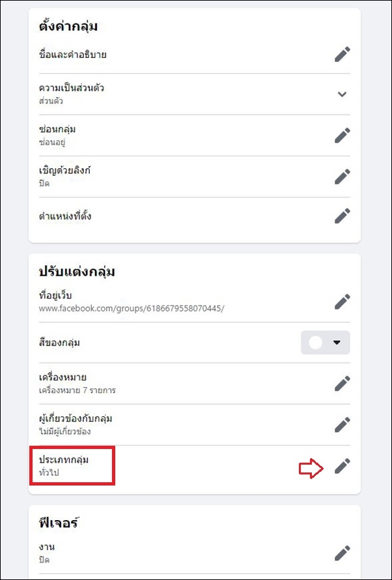Click pencil icon next to ซ่อนกลุ่ม
The image size is (392, 580).
tap(342, 135)
